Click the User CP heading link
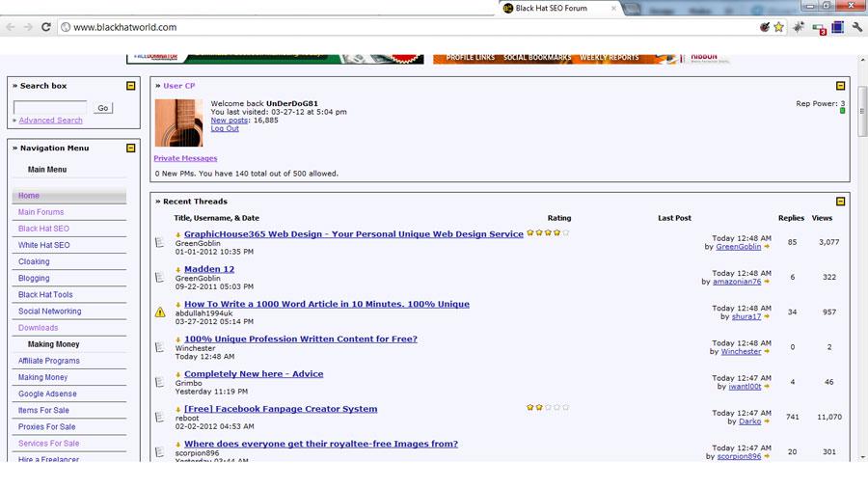868x488 pixels. pos(178,86)
